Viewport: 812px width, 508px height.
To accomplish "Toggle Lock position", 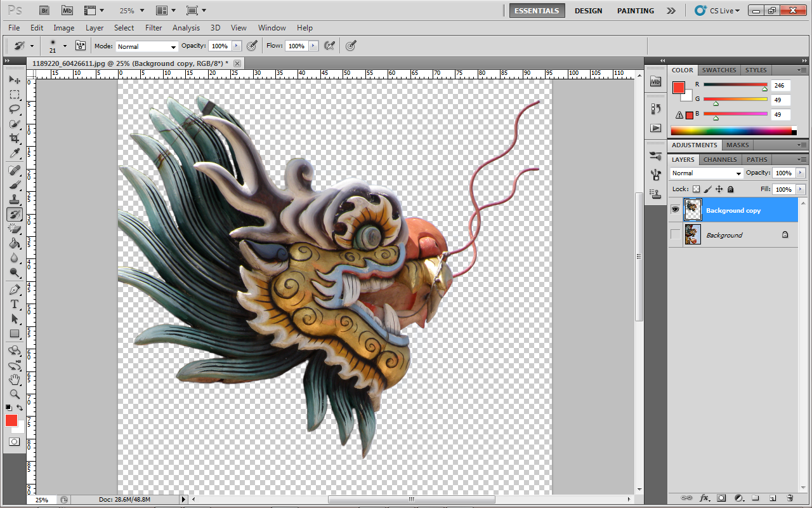I will point(719,189).
